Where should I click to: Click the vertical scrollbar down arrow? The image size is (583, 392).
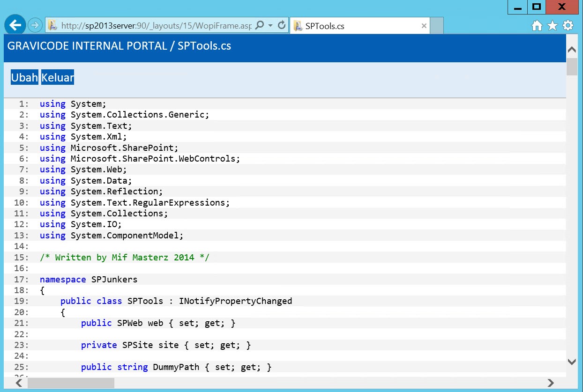click(x=572, y=361)
